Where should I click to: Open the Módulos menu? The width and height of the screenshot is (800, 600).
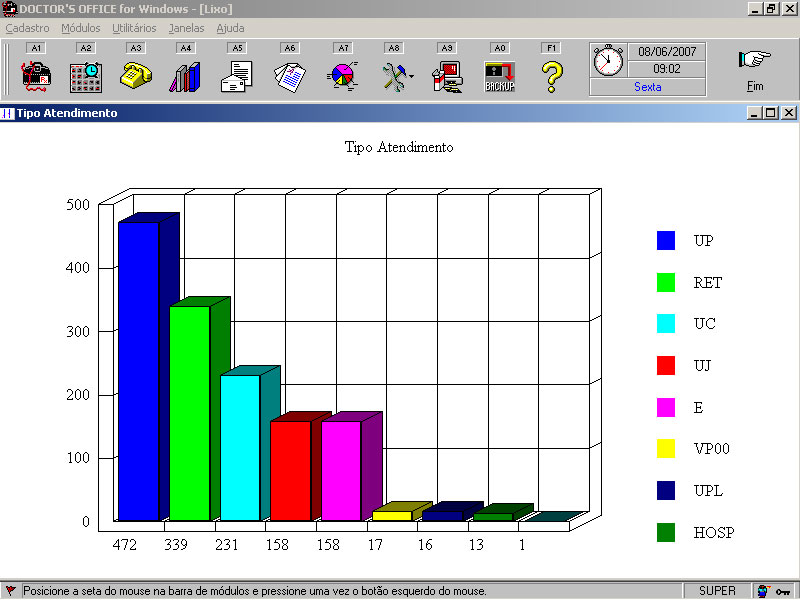(81, 28)
